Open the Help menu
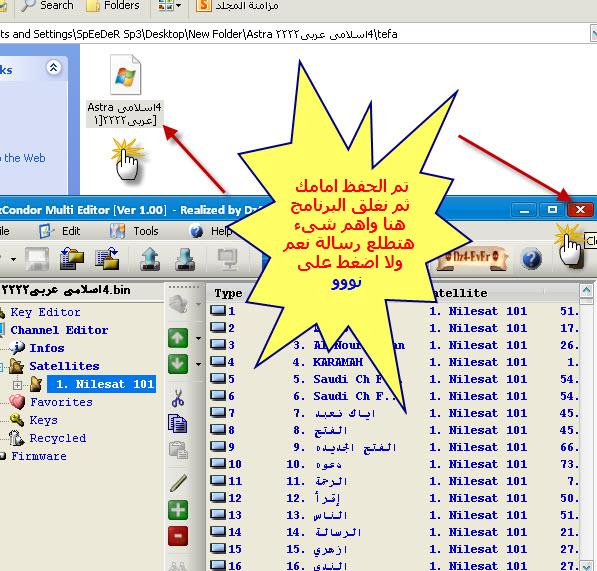This screenshot has width=597, height=571. pyautogui.click(x=211, y=231)
